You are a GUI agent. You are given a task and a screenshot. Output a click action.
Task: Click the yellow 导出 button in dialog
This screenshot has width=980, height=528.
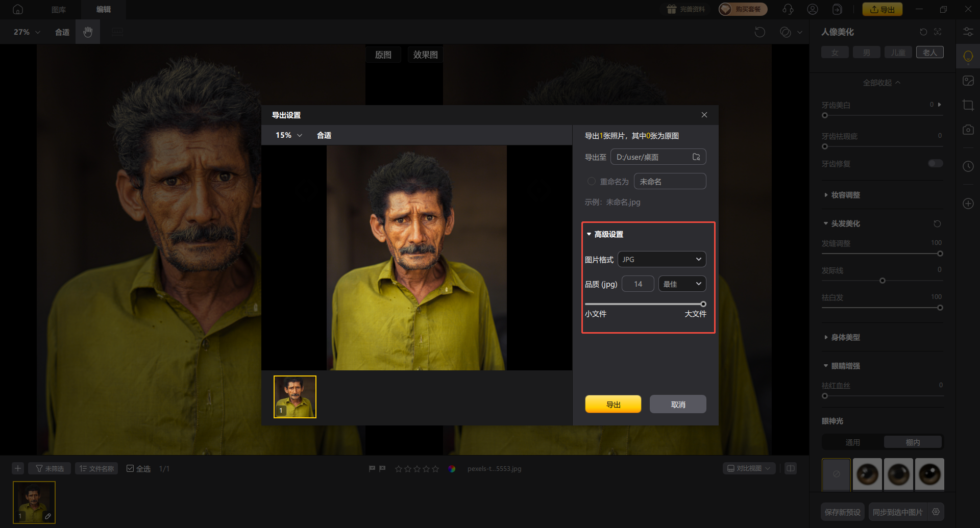point(613,404)
